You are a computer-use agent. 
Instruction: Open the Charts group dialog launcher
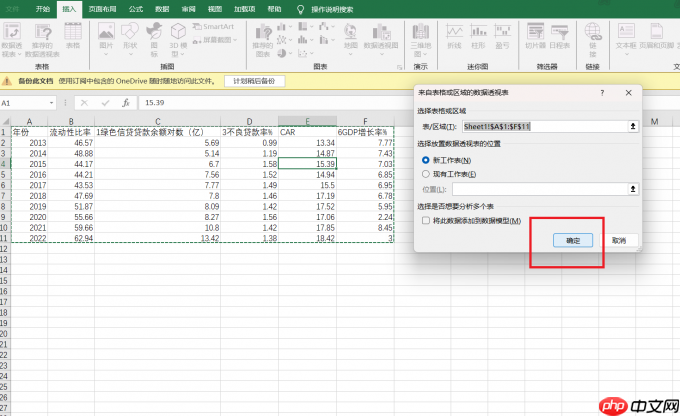pos(399,67)
